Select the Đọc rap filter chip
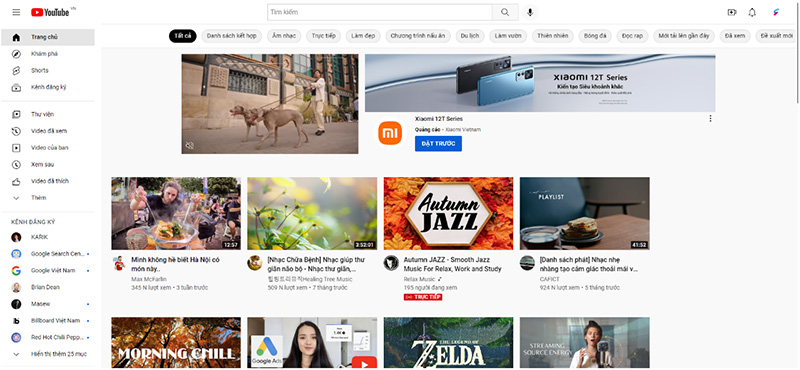This screenshot has width=800, height=370. (x=633, y=36)
